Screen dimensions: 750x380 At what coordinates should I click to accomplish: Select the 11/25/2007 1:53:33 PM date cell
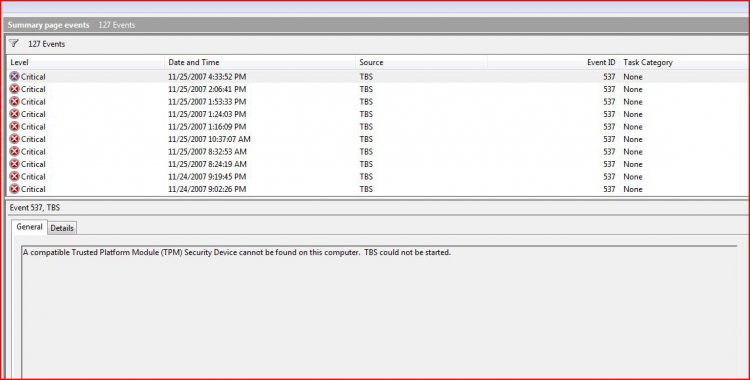point(207,101)
